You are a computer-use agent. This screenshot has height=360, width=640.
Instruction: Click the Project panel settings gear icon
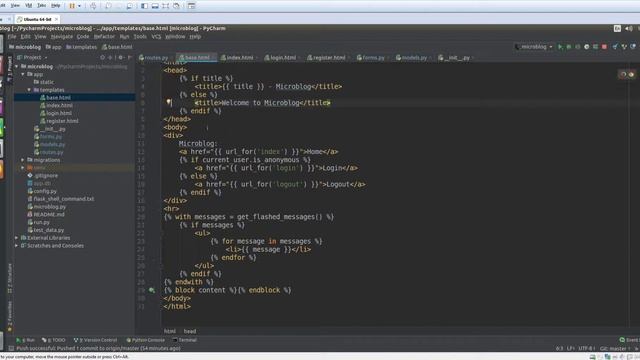pos(121,58)
